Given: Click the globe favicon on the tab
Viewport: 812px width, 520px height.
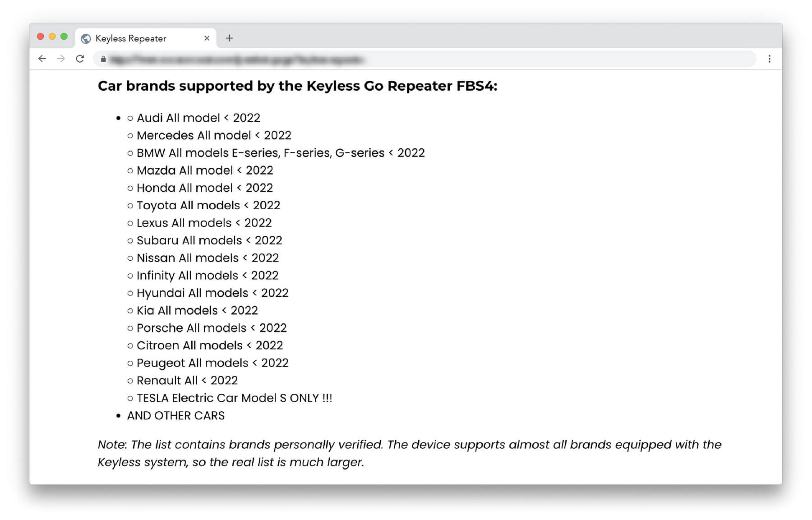Looking at the screenshot, I should (86, 39).
